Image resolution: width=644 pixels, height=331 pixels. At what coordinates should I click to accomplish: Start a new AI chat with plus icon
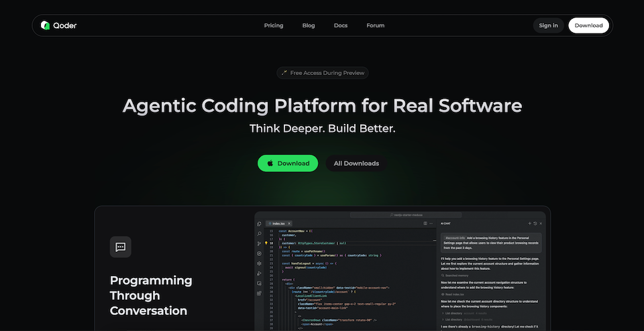tap(530, 224)
